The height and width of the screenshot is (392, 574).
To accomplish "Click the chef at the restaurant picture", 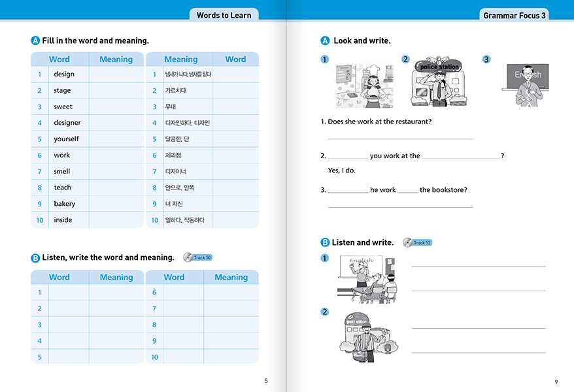I will tap(365, 85).
